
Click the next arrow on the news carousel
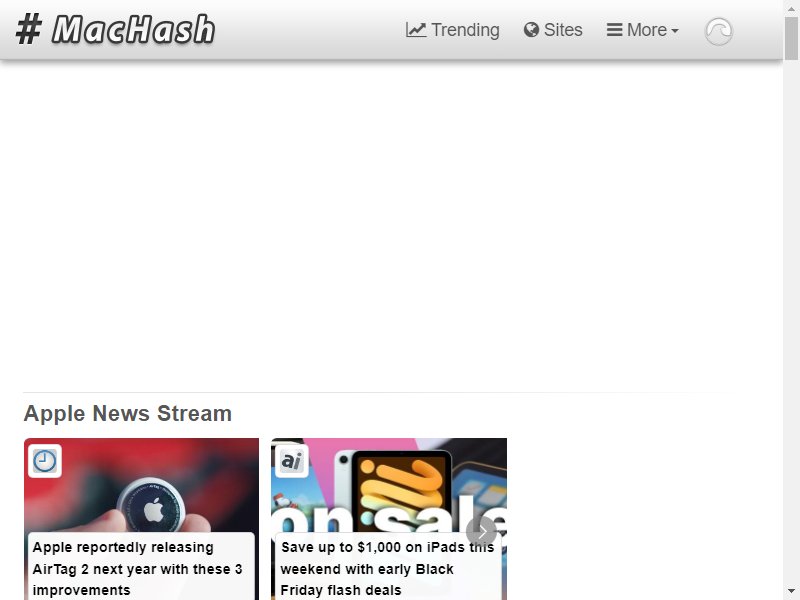pos(481,531)
